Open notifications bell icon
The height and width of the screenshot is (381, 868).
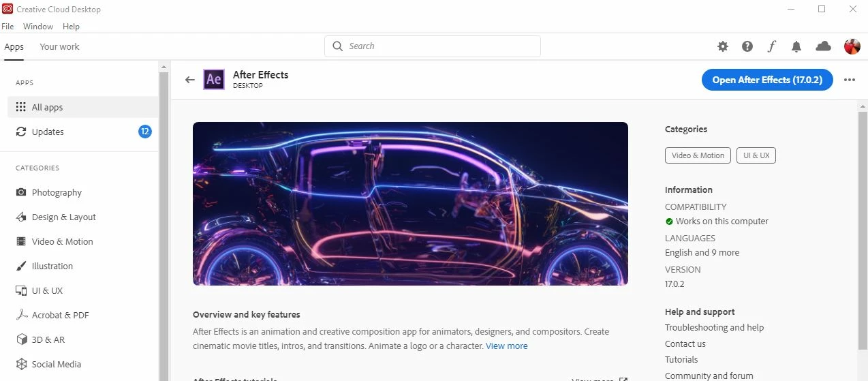[796, 46]
